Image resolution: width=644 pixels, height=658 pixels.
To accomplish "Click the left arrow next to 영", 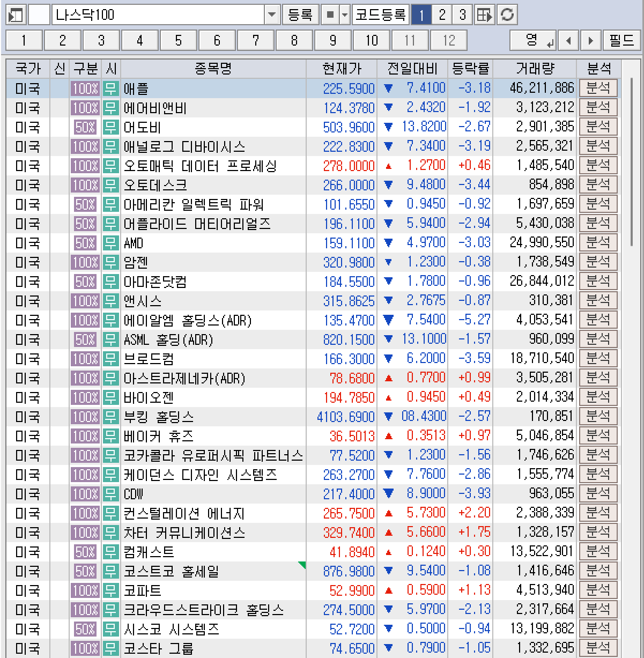I will tap(568, 40).
